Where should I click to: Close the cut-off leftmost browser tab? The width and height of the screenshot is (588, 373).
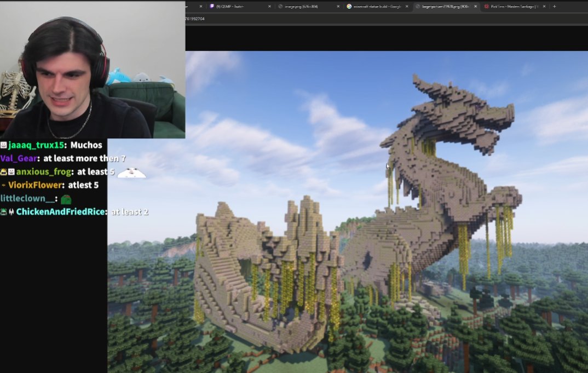(x=200, y=7)
